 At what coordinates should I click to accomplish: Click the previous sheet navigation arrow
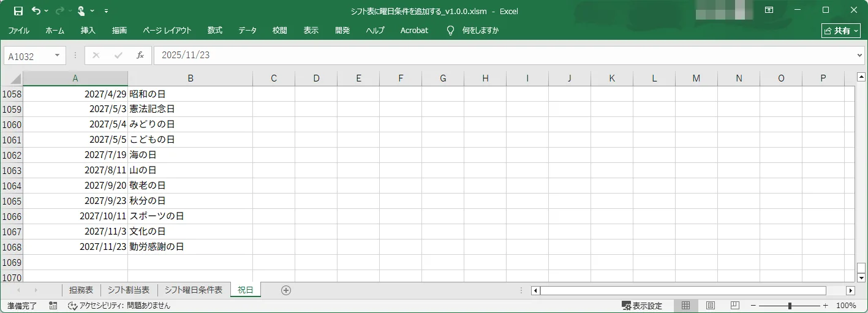(x=18, y=290)
